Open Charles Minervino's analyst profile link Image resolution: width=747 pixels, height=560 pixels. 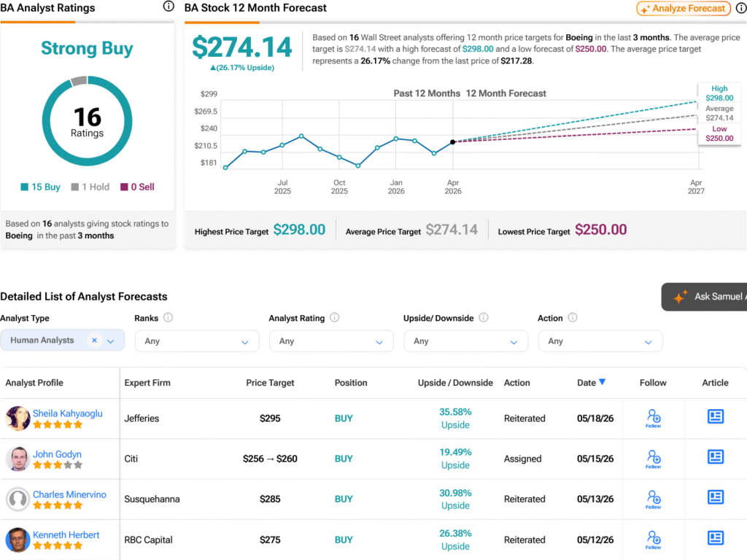click(69, 494)
